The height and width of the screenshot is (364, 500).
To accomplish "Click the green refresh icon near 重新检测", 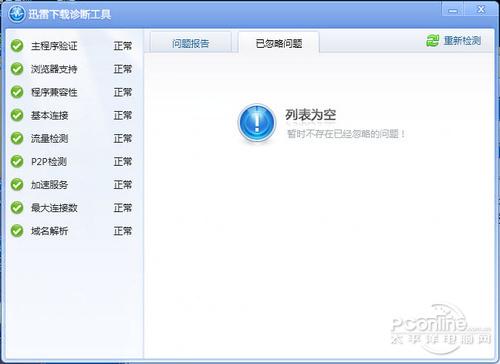I will click(433, 41).
